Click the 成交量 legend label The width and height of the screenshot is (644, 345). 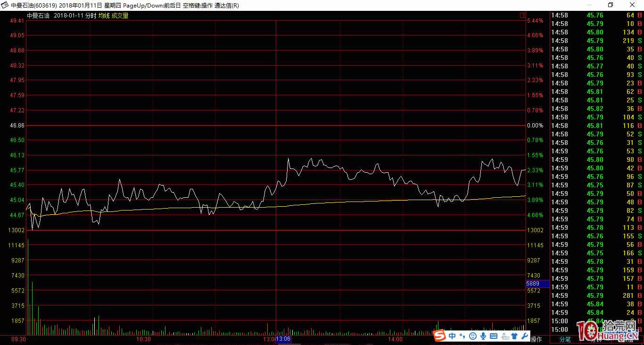click(x=120, y=16)
